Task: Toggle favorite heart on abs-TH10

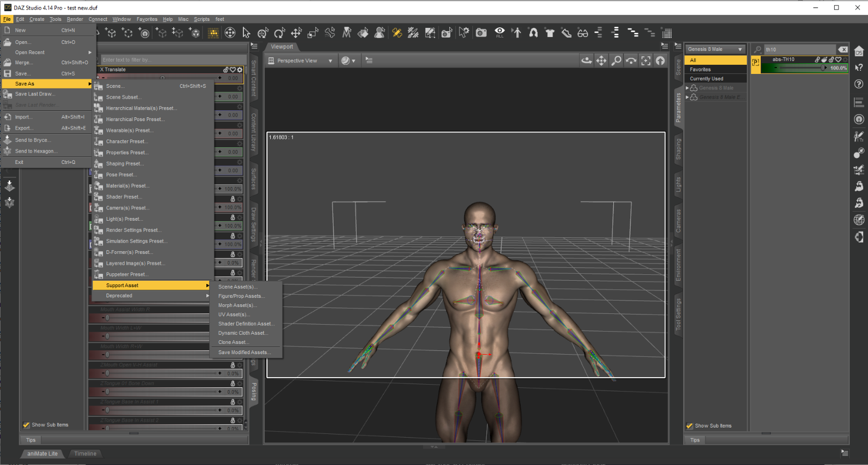Action: point(839,59)
